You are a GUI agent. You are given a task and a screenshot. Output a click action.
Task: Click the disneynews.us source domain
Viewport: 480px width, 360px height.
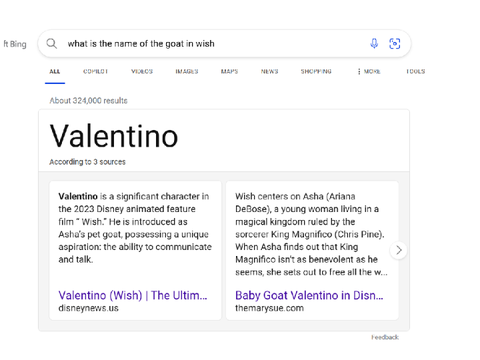click(x=88, y=308)
